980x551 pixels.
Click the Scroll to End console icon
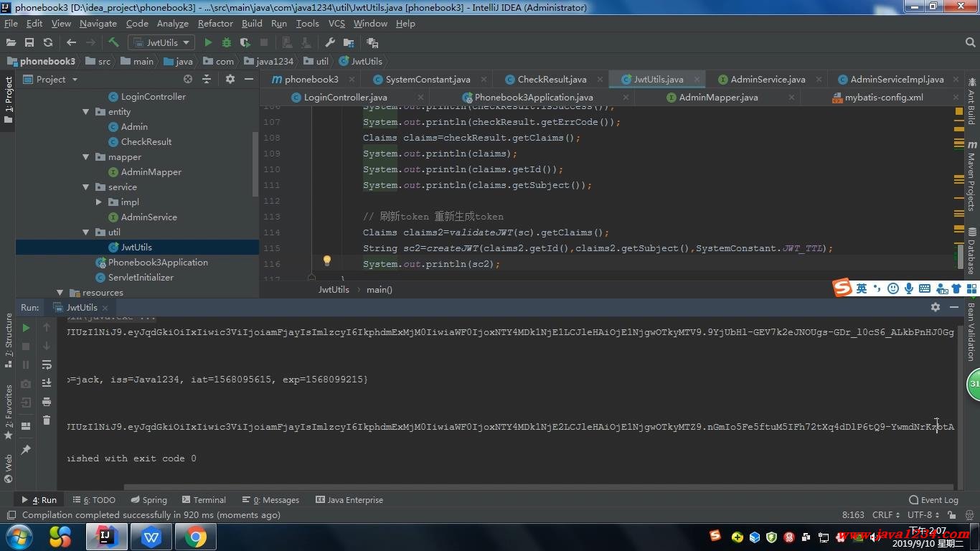pos(47,383)
